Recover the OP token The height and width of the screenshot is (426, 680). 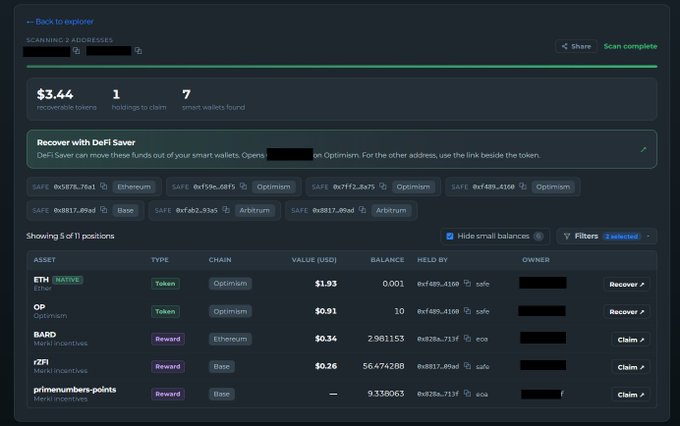(627, 311)
